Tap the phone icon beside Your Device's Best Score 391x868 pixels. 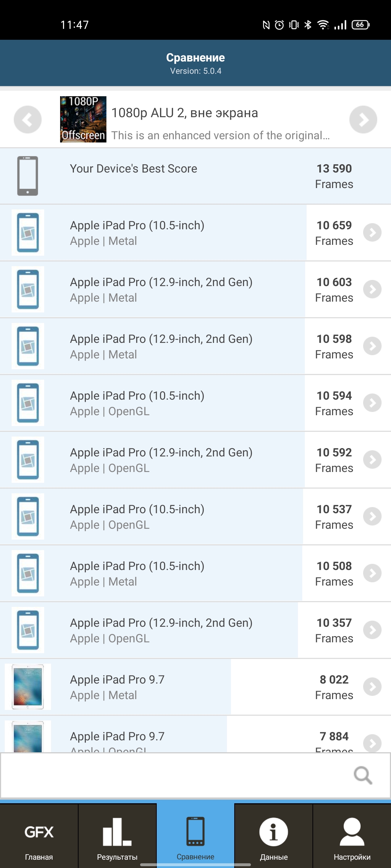pos(28,176)
